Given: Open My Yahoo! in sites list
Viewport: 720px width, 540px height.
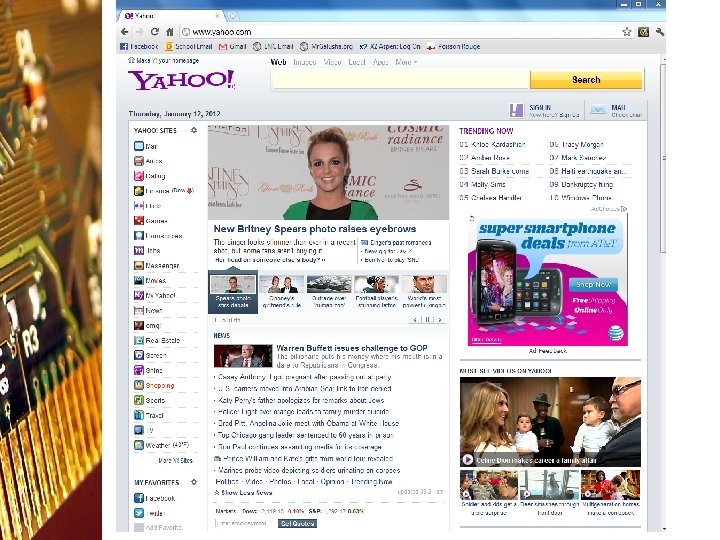Looking at the screenshot, I should 155,295.
